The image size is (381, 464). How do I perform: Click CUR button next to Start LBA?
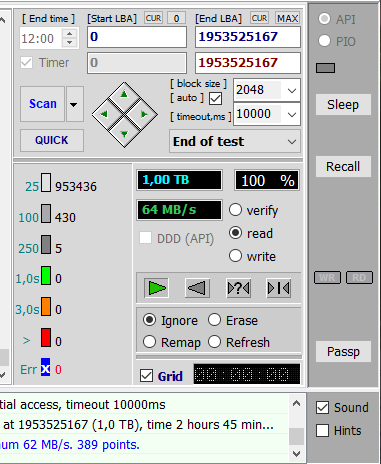coord(153,18)
